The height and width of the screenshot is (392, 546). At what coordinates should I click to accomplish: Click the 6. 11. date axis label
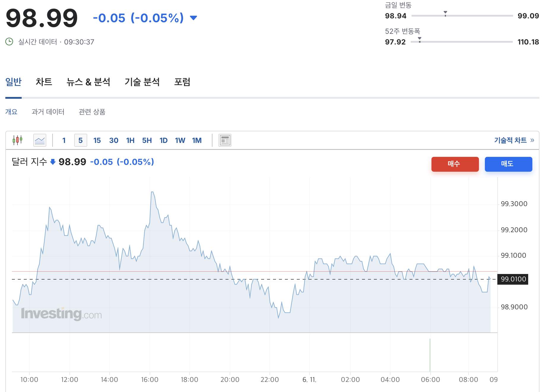coord(309,380)
